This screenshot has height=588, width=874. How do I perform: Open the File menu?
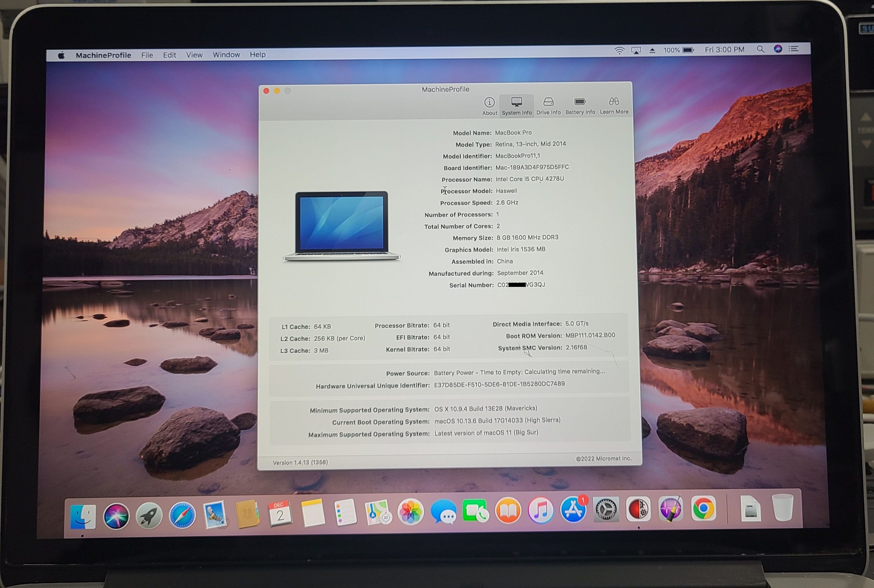point(147,55)
